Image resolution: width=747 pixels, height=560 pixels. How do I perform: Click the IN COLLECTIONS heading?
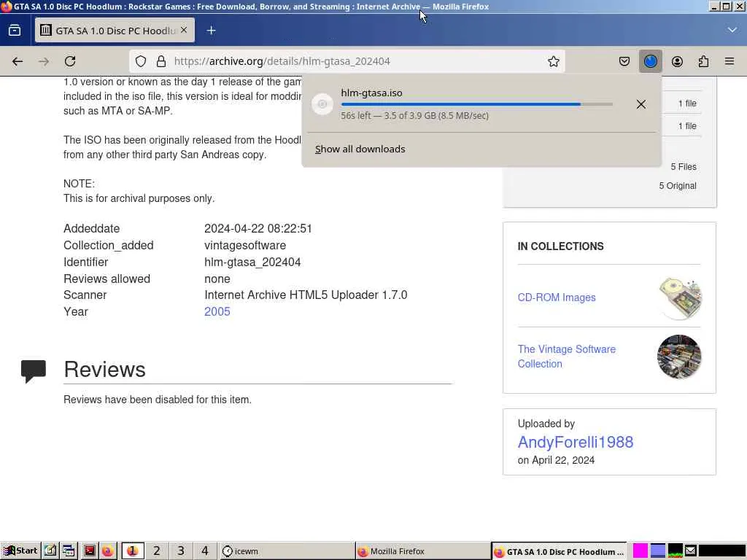click(x=561, y=246)
